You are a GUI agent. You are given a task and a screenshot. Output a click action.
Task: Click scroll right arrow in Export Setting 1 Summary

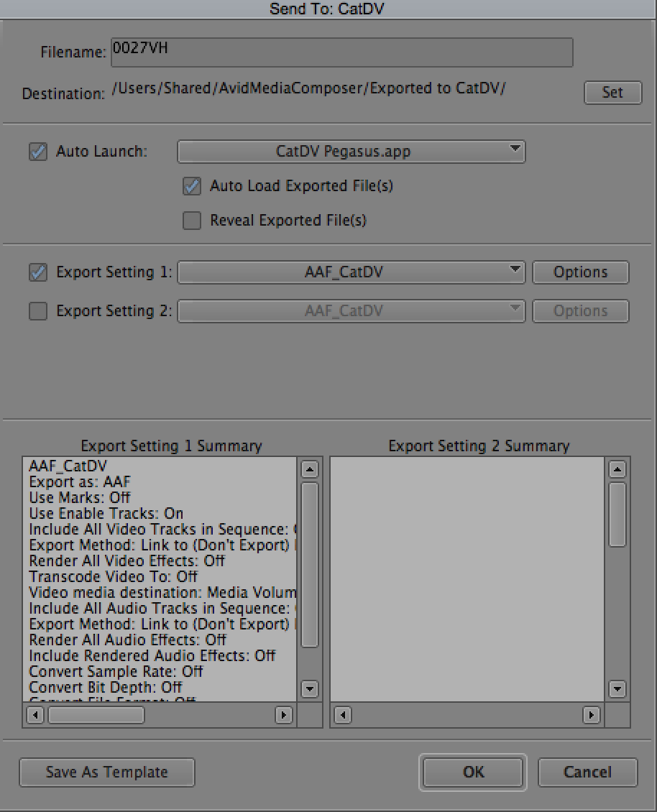(283, 715)
